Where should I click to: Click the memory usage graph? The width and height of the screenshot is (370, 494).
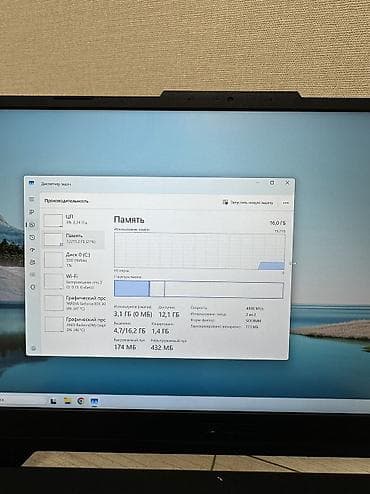tap(199, 251)
